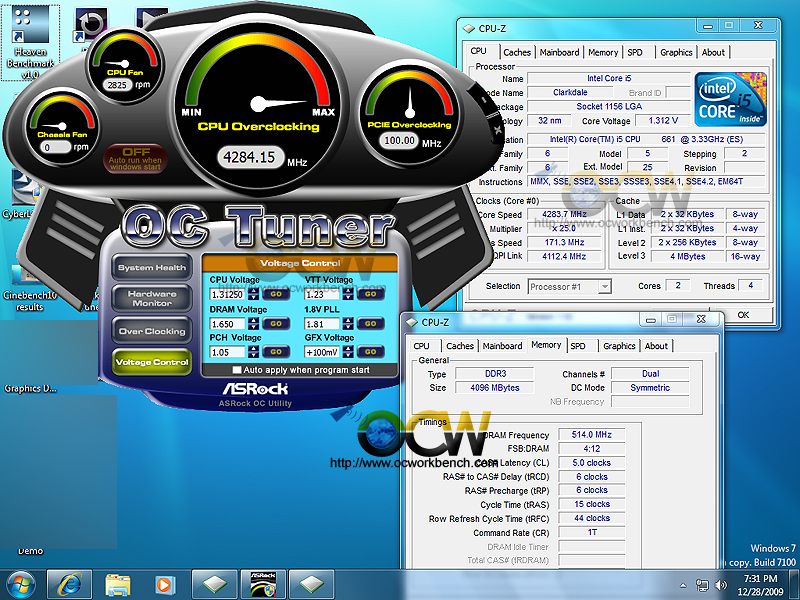Switch to Caches tab in lower CPU-Z
Screen dimensions: 800x600
(x=460, y=346)
